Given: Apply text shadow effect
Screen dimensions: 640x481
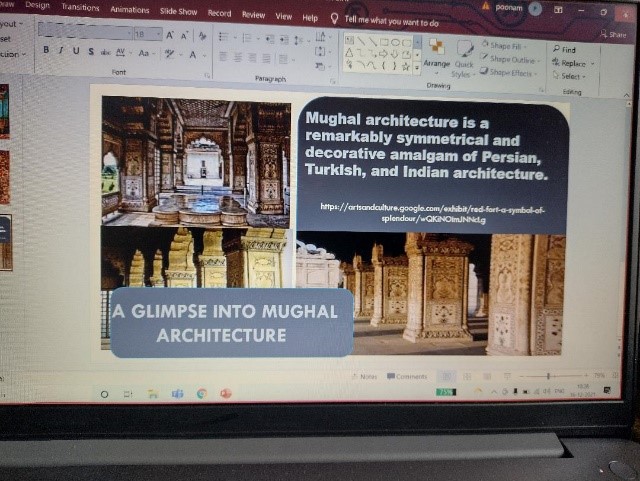Looking at the screenshot, I should [x=91, y=51].
